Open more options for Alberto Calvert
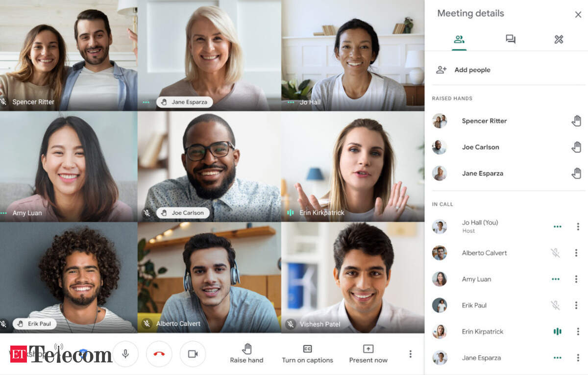 tap(576, 253)
